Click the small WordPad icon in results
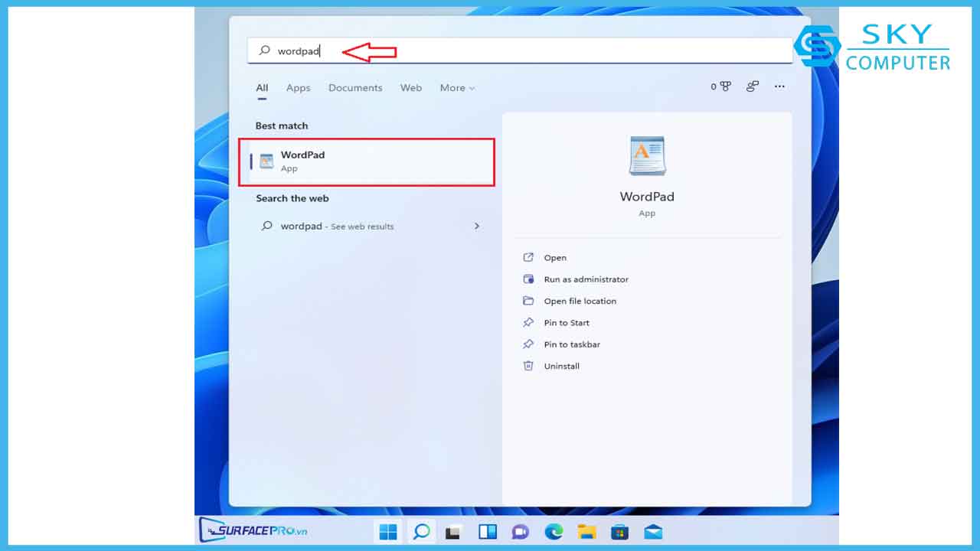Viewport: 980px width, 551px height. [266, 161]
